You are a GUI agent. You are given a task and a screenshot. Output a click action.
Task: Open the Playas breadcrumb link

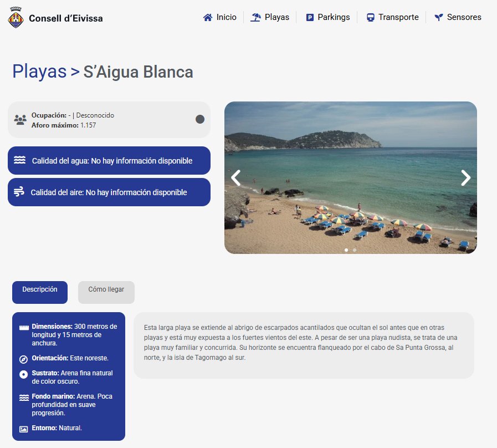39,72
